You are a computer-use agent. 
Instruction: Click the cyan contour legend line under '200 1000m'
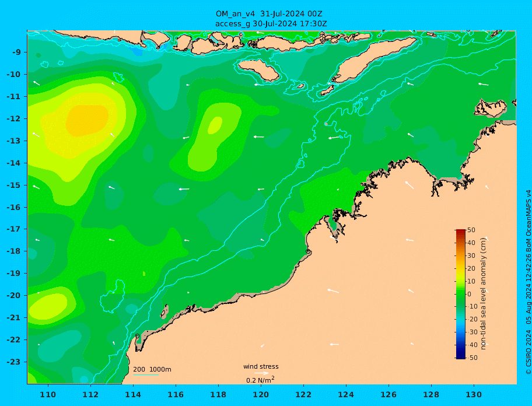[x=146, y=374]
